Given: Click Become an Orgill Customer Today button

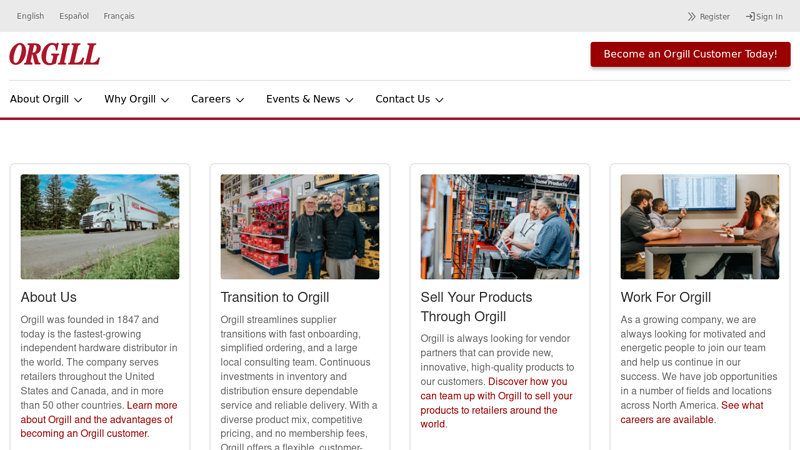Looking at the screenshot, I should 690,54.
